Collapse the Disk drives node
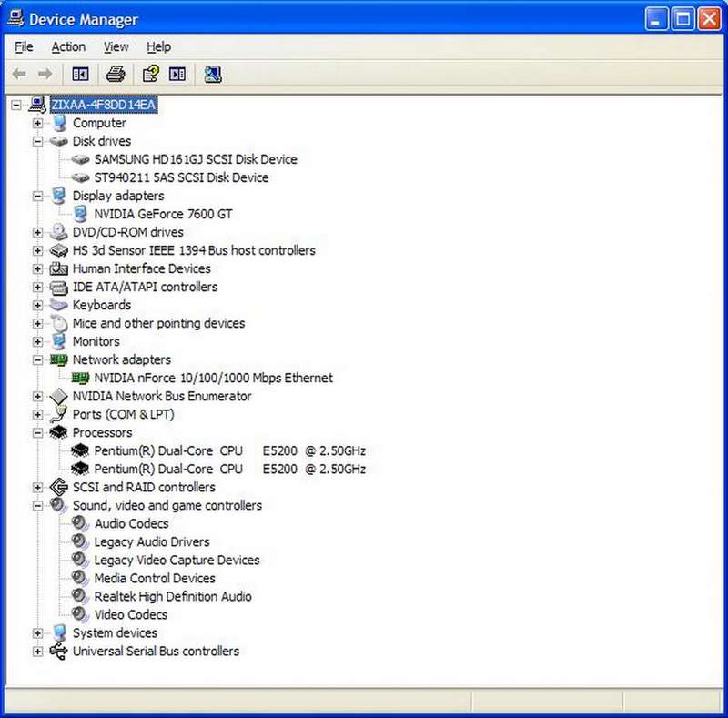The width and height of the screenshot is (728, 718). tap(37, 141)
